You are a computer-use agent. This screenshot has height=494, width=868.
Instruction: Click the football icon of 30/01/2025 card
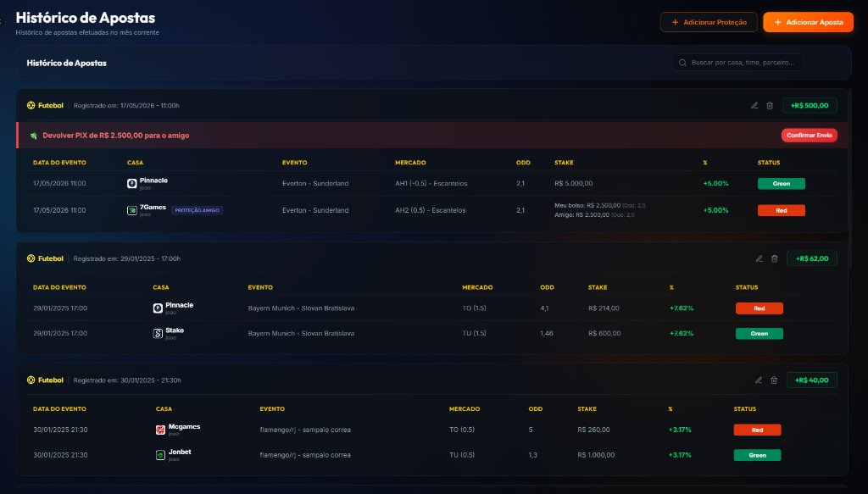coord(31,380)
